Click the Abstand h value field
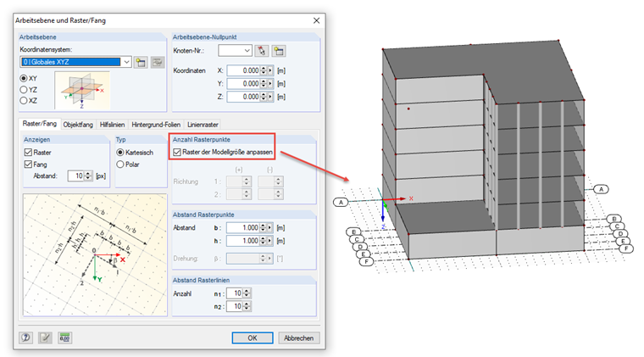 pos(243,241)
